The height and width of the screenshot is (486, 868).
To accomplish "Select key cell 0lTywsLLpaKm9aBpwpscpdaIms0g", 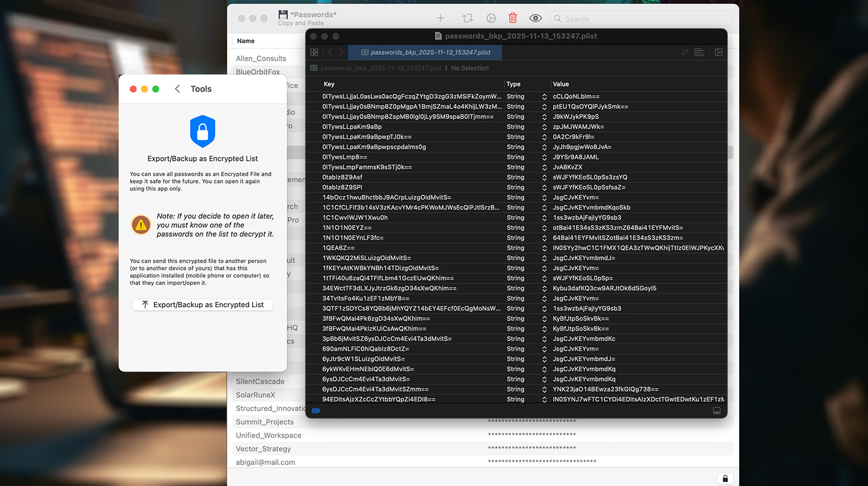I will (374, 147).
